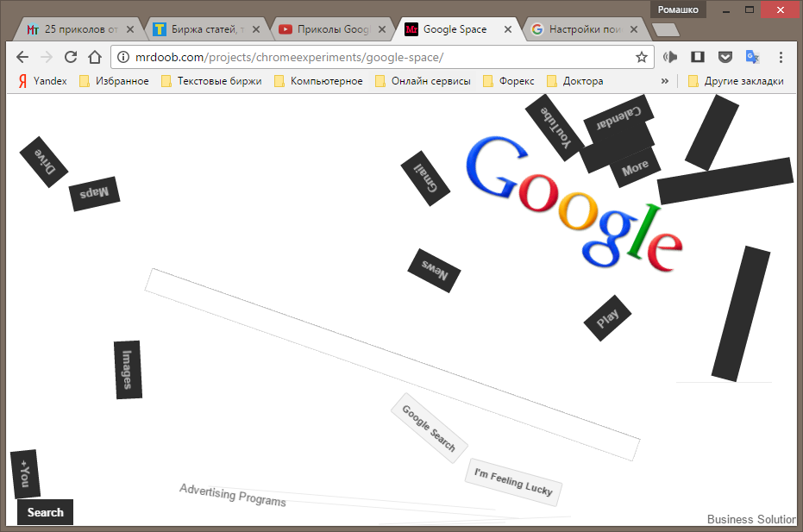The image size is (803, 532).
Task: Click the More block
Action: 635,167
